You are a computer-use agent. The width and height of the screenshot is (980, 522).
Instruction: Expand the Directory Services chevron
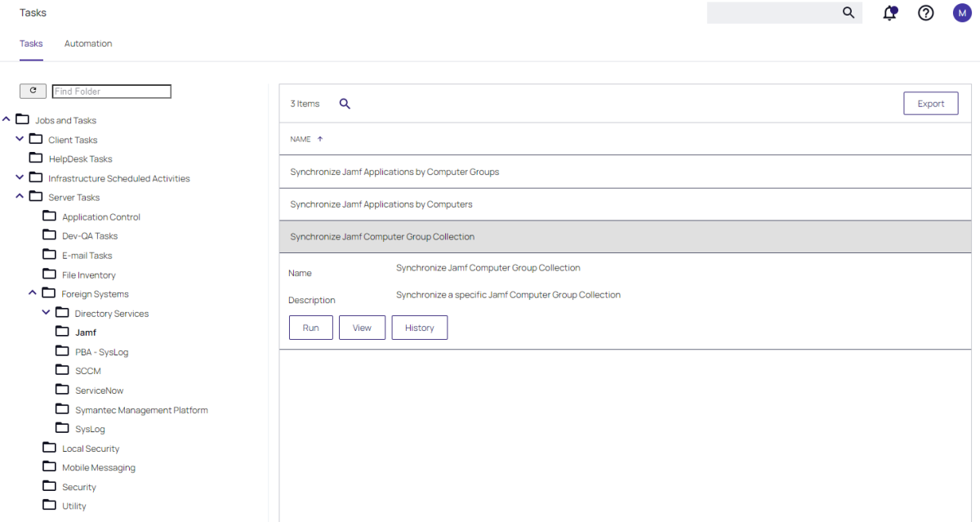[46, 313]
